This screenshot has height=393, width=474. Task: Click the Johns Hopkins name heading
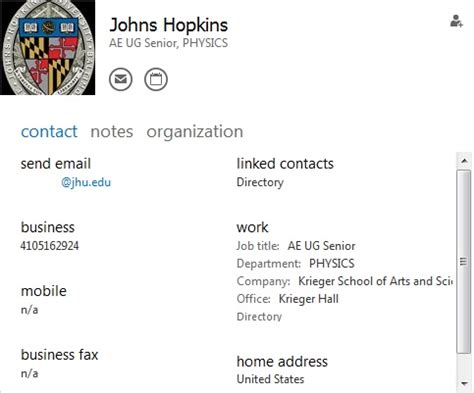tap(169, 25)
